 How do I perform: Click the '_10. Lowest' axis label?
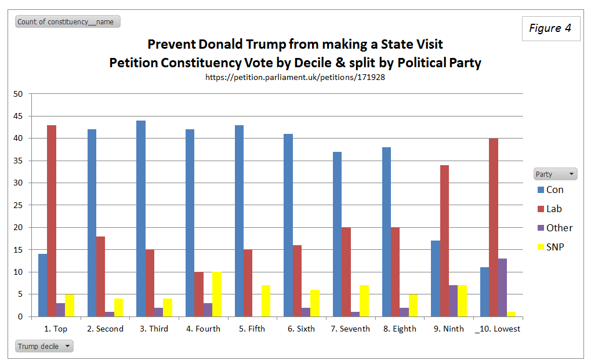pyautogui.click(x=497, y=329)
